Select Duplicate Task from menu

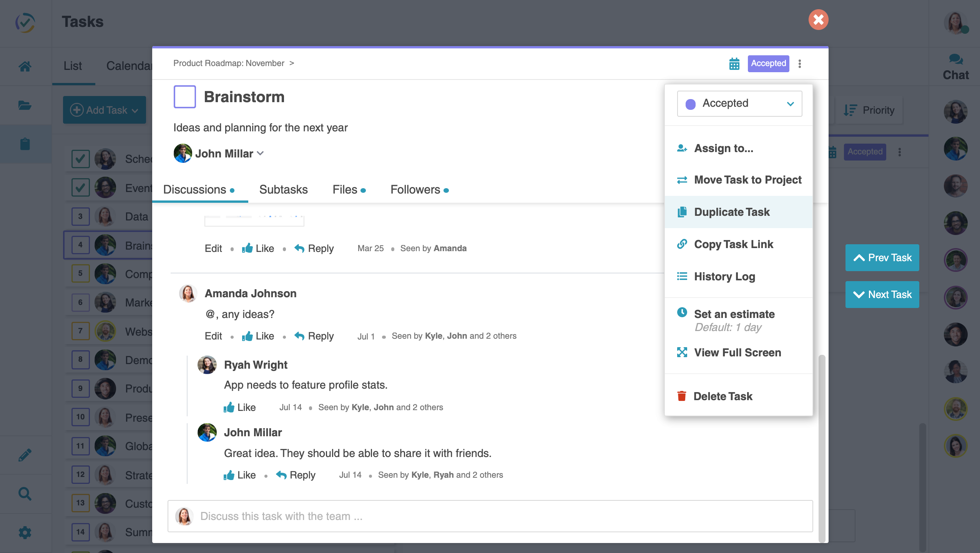pos(731,212)
